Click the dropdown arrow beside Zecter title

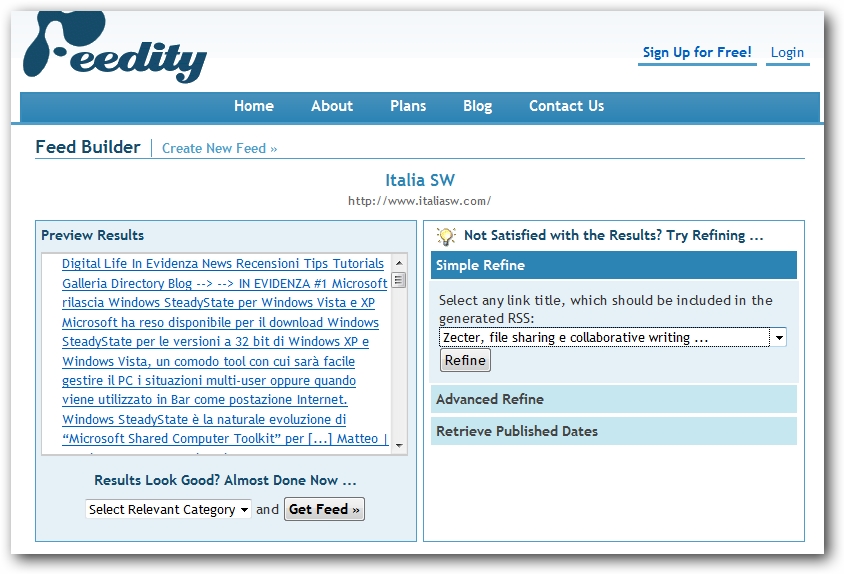778,338
